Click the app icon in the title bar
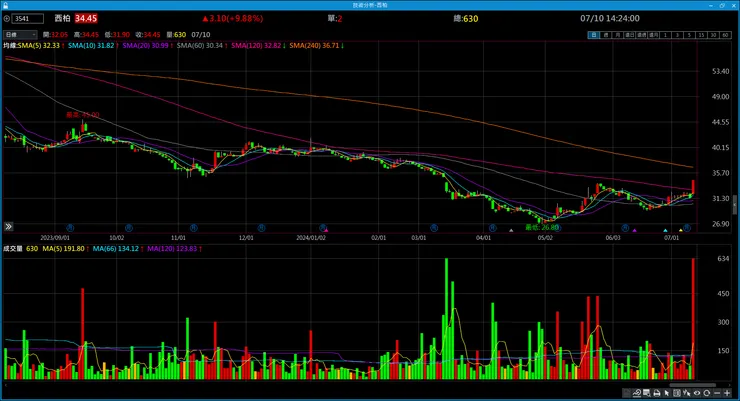This screenshot has height=401, width=740. coord(5,5)
